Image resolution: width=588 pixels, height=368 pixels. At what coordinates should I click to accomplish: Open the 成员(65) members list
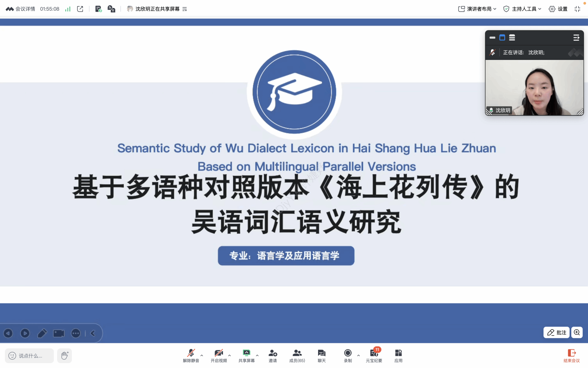tap(297, 356)
